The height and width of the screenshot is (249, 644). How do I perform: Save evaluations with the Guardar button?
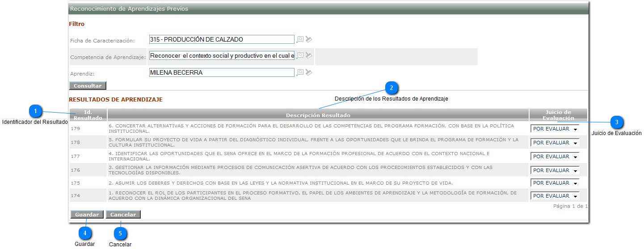(87, 215)
